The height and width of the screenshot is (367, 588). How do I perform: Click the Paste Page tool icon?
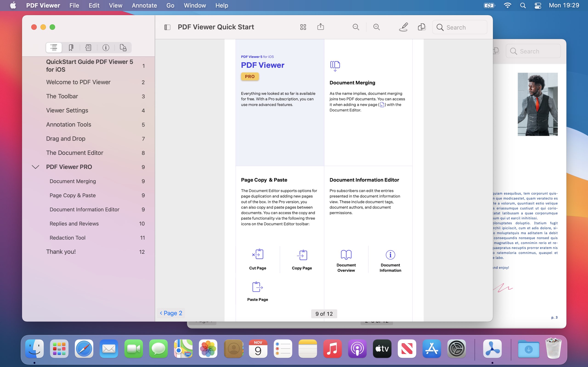tap(257, 286)
